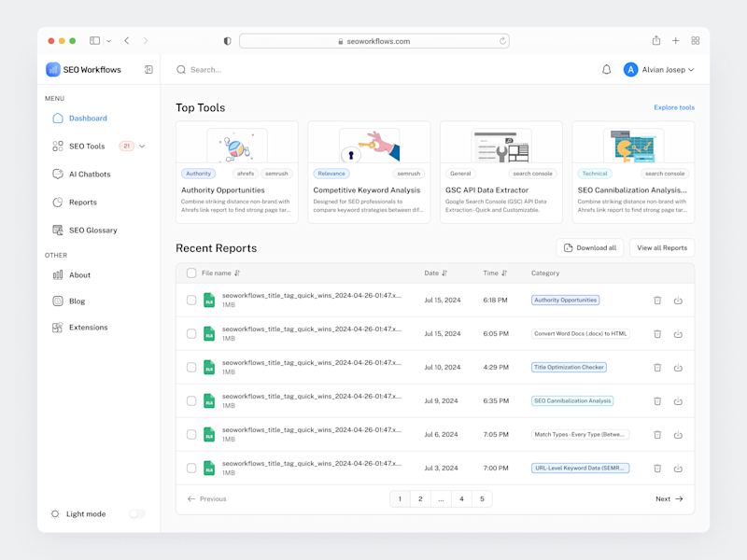Image resolution: width=747 pixels, height=560 pixels.
Task: Show the browser tab overview grid icon
Action: (x=695, y=40)
